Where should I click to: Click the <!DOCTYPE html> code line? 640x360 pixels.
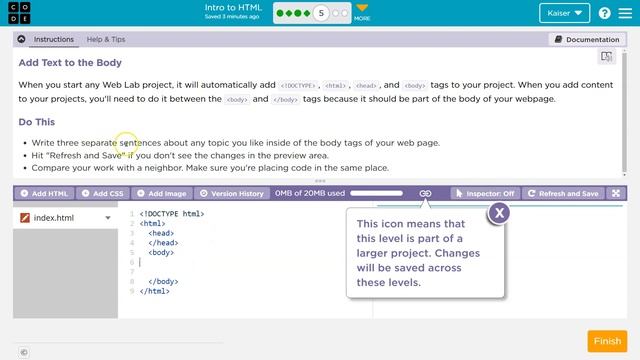[x=171, y=213]
